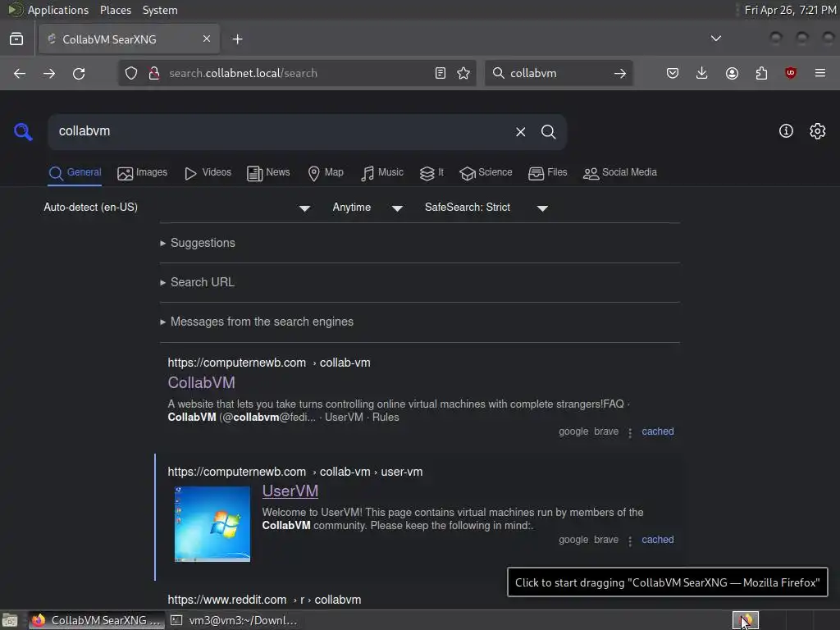Bookmark this page with star icon
The width and height of the screenshot is (840, 630).
[464, 73]
